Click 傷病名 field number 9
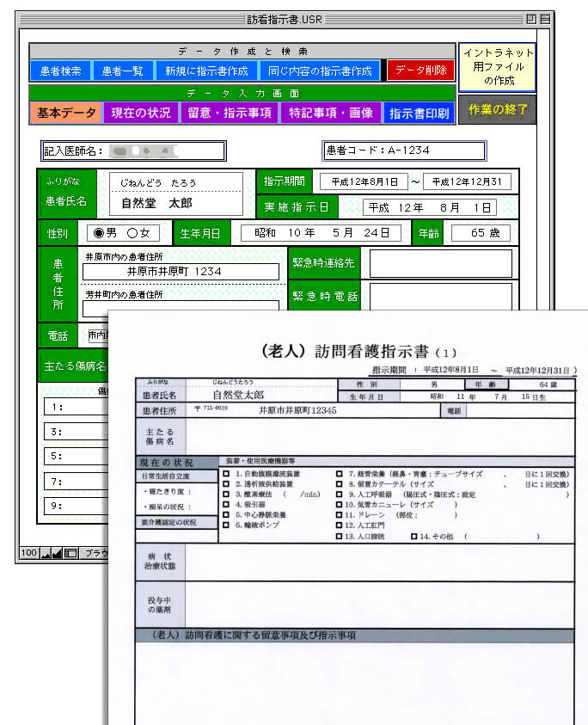Viewport: 588px width, 725px height. click(77, 506)
